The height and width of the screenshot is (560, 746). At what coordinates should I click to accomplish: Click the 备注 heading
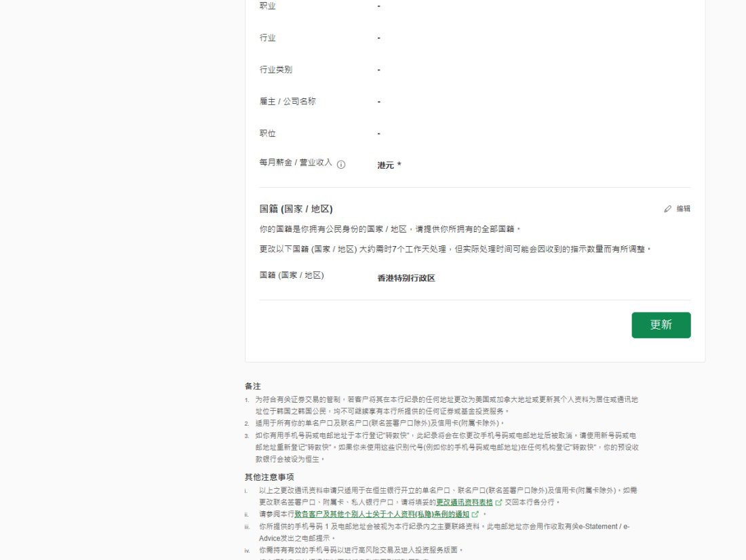[x=253, y=386]
